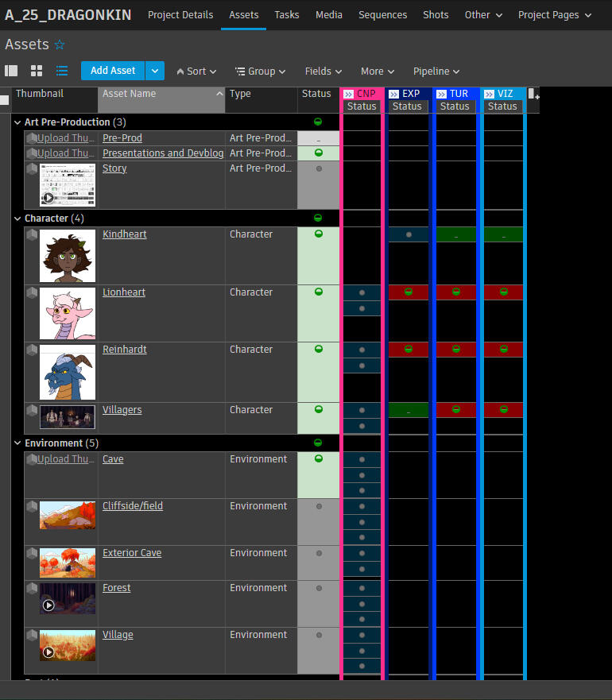Click the asset cube icon for Story
The height and width of the screenshot is (700, 612).
[x=32, y=168]
